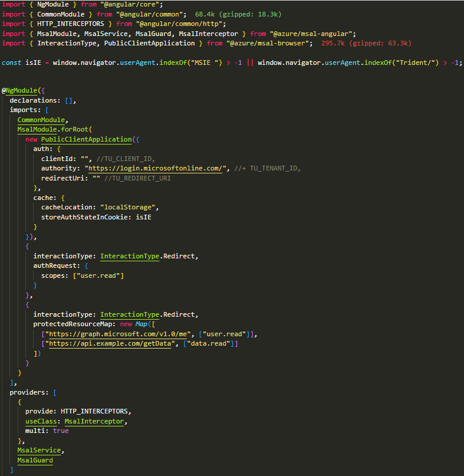Image resolution: width=464 pixels, height=476 pixels.
Task: Click the cache property key
Action: pos(43,198)
